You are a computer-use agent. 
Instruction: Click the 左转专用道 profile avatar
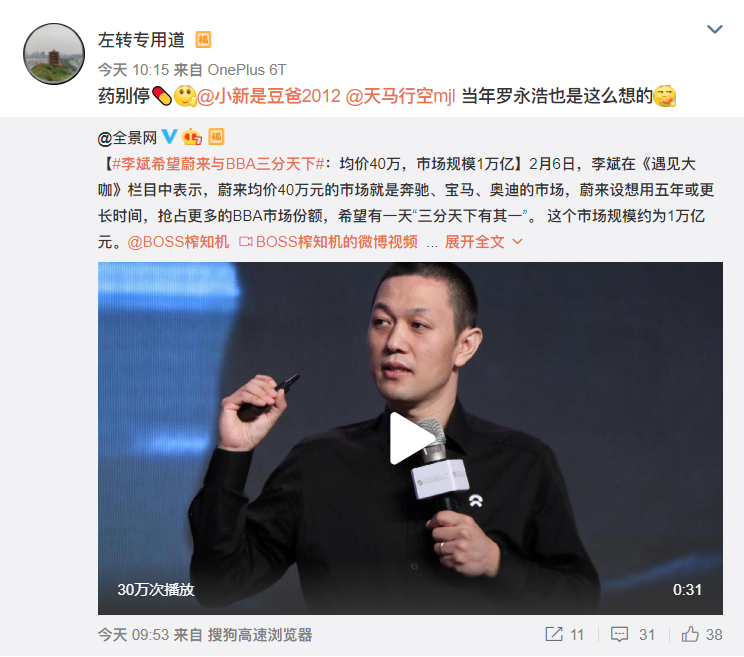(54, 54)
